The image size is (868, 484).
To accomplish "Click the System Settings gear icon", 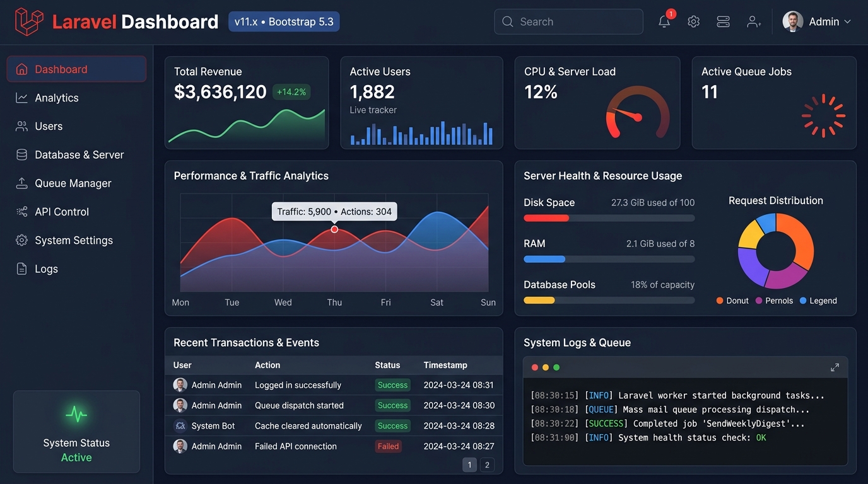I will tap(22, 240).
